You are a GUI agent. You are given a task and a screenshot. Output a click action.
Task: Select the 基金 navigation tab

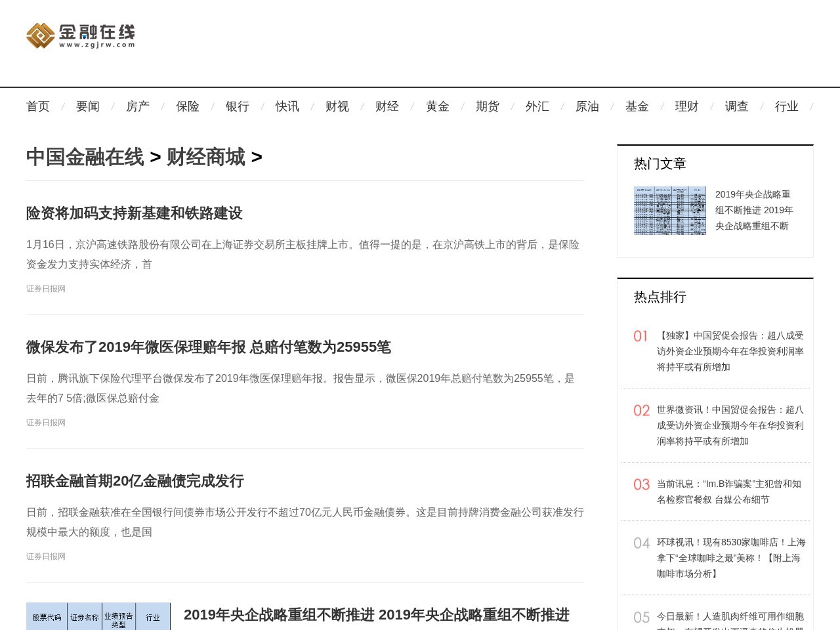637,106
